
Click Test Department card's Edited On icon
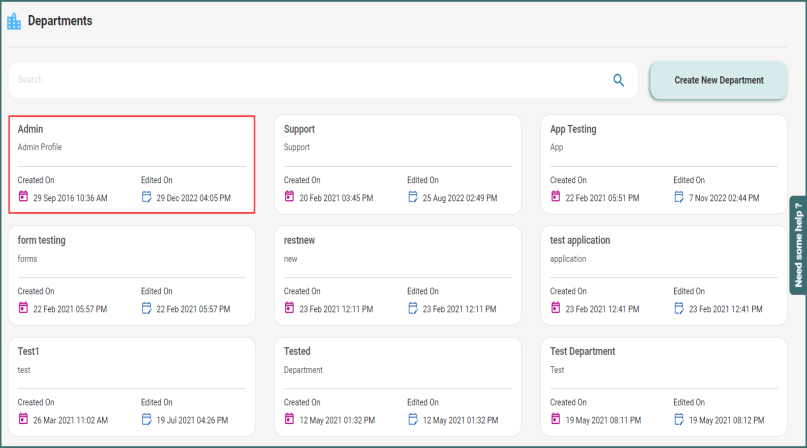point(679,420)
